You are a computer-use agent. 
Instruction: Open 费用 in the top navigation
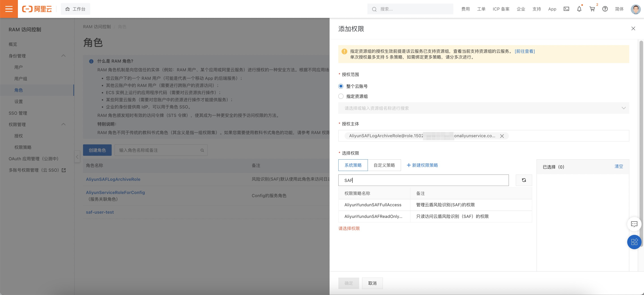pos(465,9)
